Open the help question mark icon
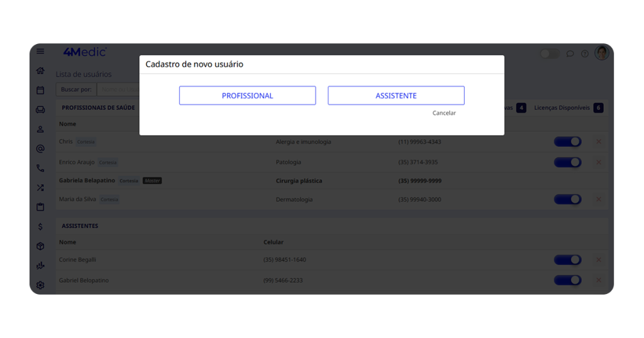 tap(584, 53)
